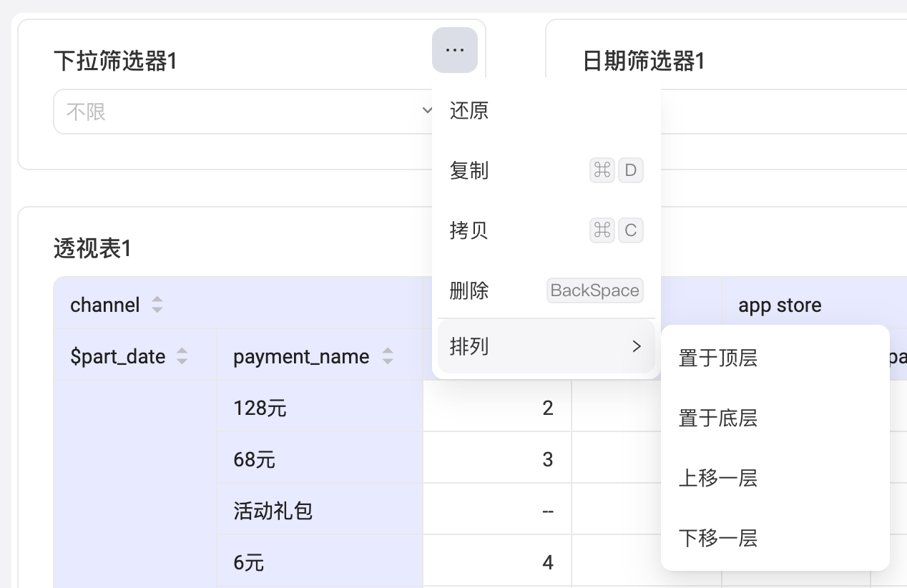Click the three-dot more options button
This screenshot has height=588, width=907.
click(455, 50)
